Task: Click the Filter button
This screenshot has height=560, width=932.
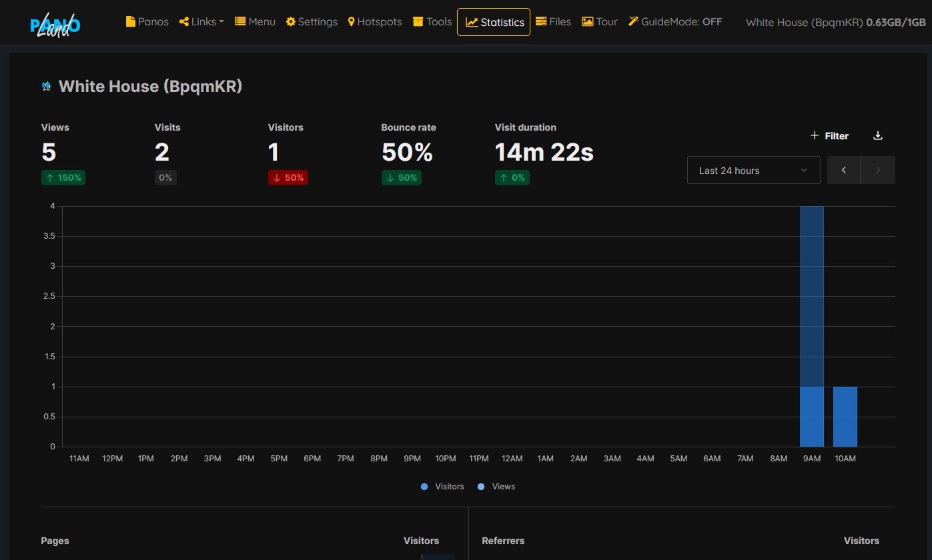Action: pyautogui.click(x=829, y=135)
